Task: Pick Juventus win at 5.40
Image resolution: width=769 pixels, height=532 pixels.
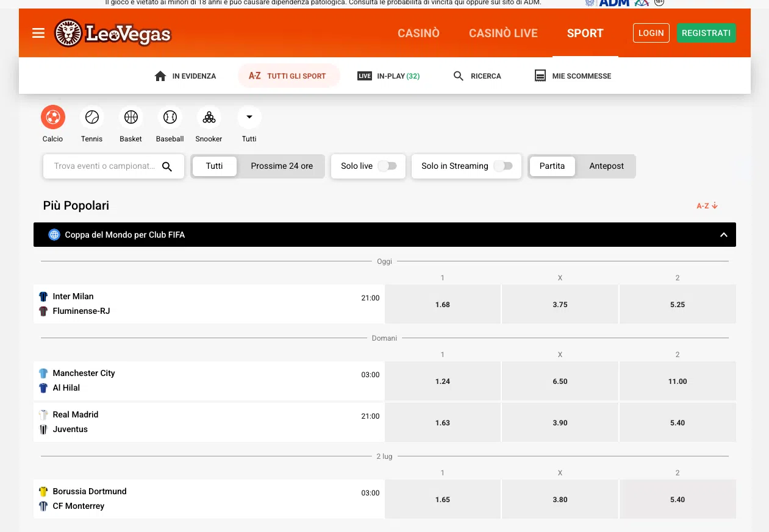Action: (678, 423)
